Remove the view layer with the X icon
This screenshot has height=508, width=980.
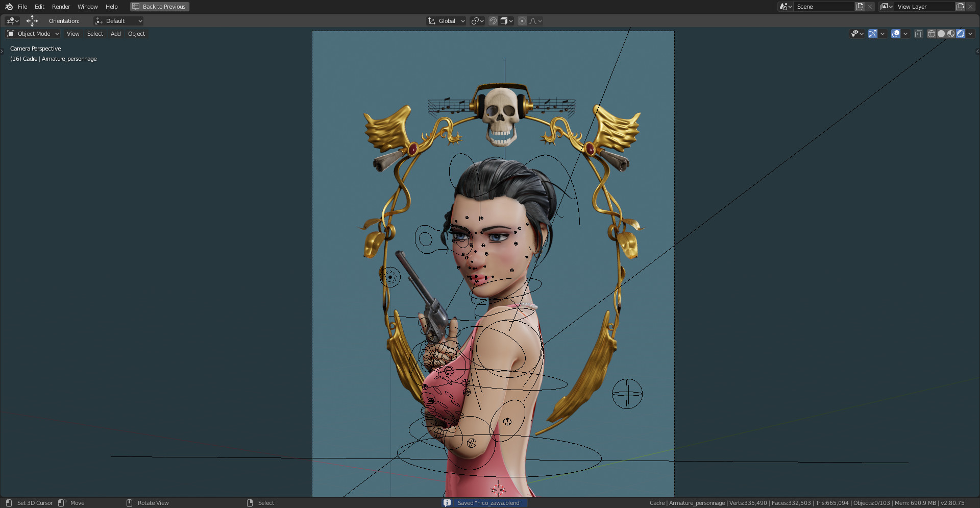tap(970, 7)
